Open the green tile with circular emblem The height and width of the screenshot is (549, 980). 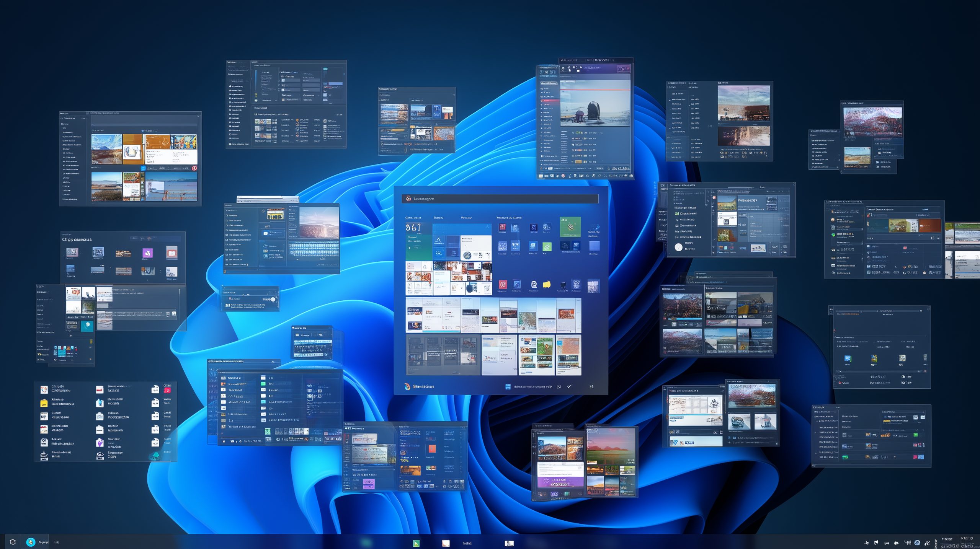[570, 226]
